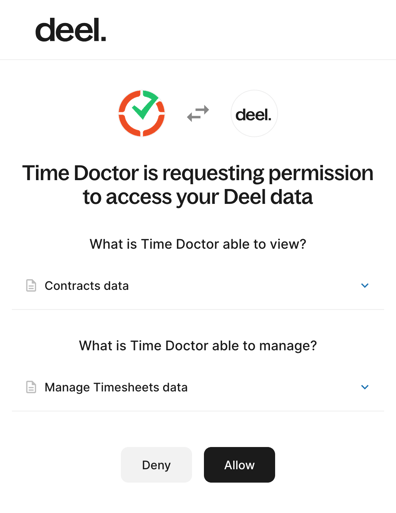
Task: Click the divider line under Contracts data row
Action: pyautogui.click(x=198, y=309)
